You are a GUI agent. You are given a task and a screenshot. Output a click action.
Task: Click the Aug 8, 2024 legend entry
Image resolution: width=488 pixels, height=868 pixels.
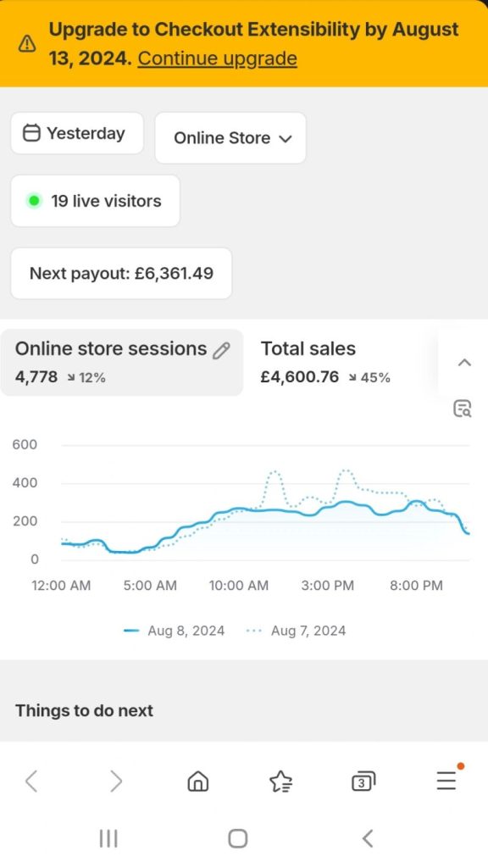pyautogui.click(x=175, y=631)
